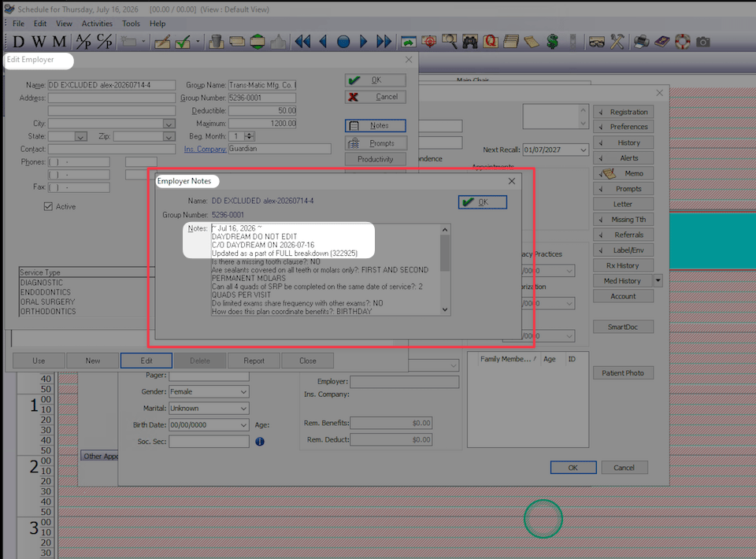The image size is (756, 559).
Task: Switch to Month view with the M icon
Action: click(x=59, y=42)
